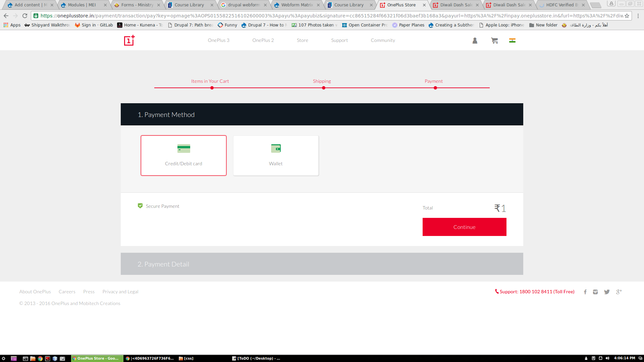Expand the 2. Payment Detail section
This screenshot has height=362, width=644.
coord(322,264)
